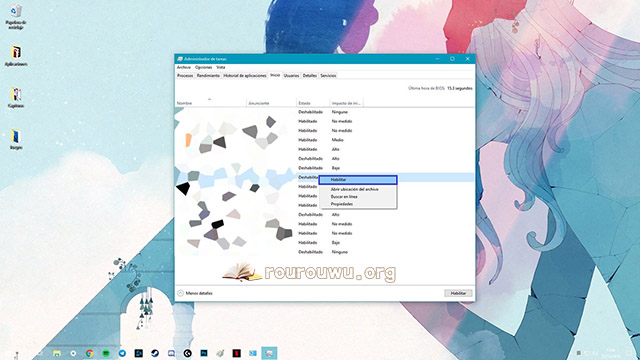Click the 15.3 segundos BIOS time value
This screenshot has height=360, width=640.
click(x=460, y=88)
